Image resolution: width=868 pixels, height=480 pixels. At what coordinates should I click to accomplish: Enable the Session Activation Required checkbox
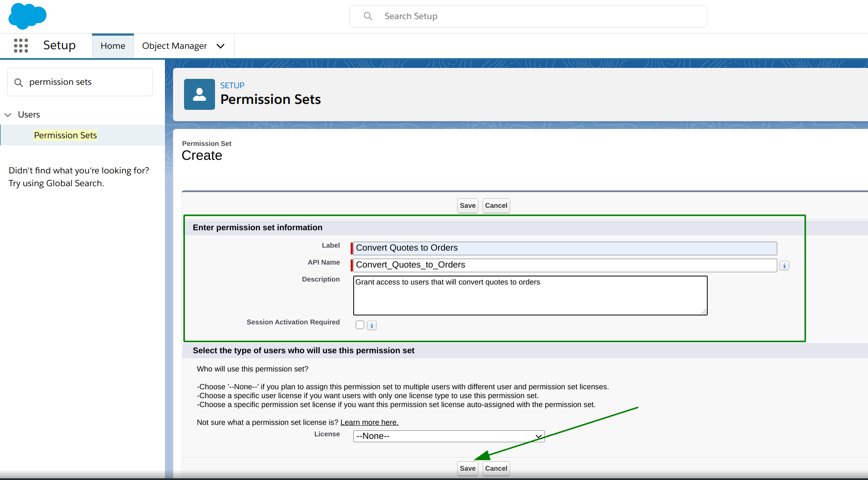pos(360,325)
